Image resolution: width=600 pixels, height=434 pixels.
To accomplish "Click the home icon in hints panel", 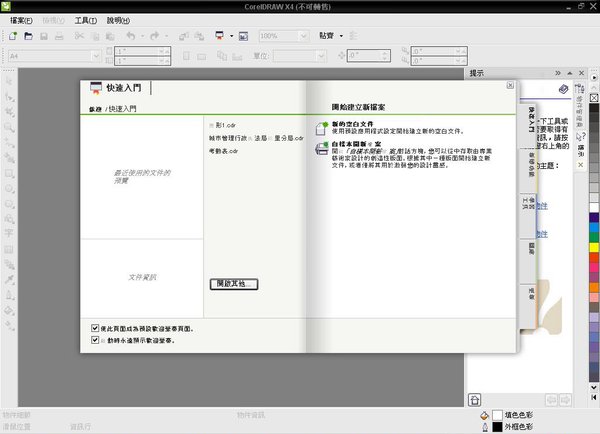I will point(474,400).
